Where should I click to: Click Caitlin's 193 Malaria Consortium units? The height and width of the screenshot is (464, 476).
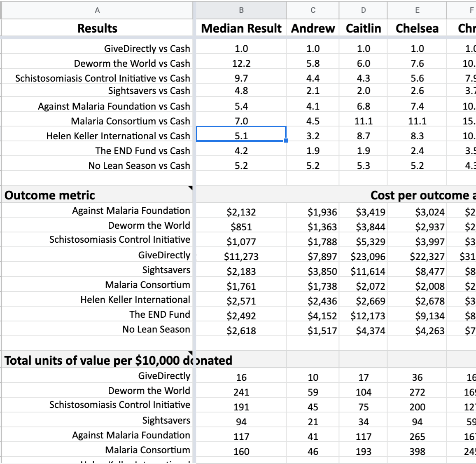(363, 452)
